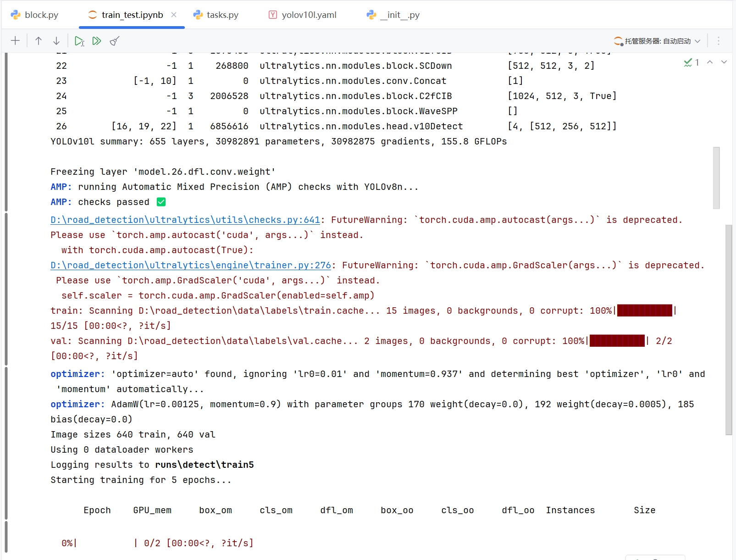Open the notebook more options menu
The width and height of the screenshot is (736, 560).
[719, 41]
